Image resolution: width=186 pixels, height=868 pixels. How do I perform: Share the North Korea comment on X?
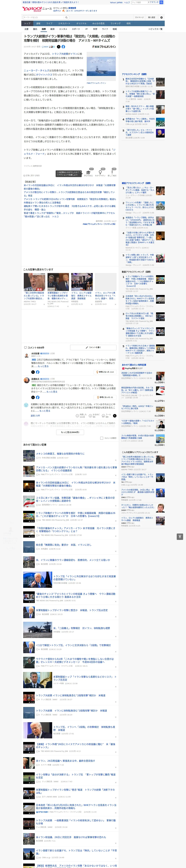115,416
